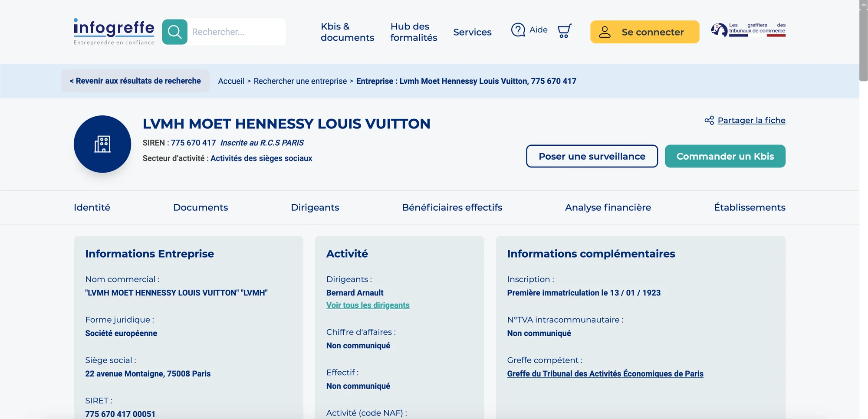Click the Rechercher une entreprise breadcrumb
Viewport: 868px width, 419px height.
point(300,81)
